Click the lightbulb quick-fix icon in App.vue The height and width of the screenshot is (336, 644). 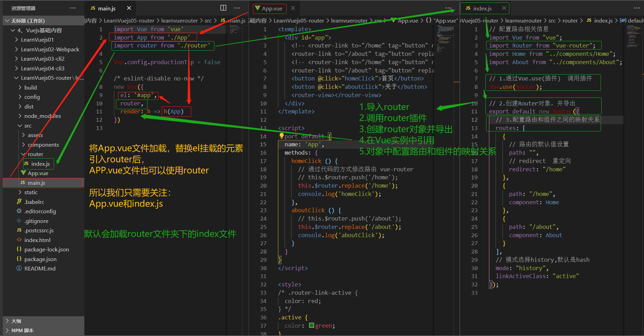pyautogui.click(x=281, y=136)
